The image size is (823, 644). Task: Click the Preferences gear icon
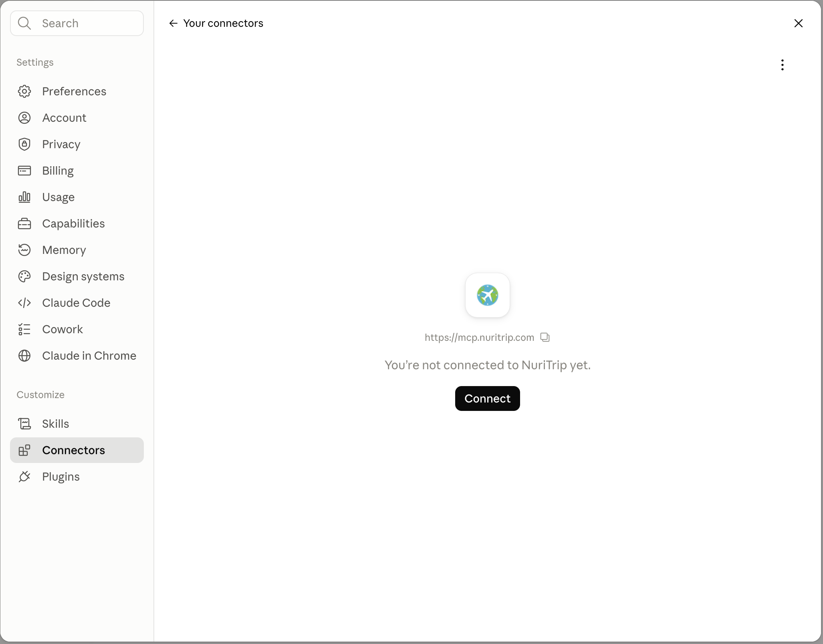coord(24,91)
